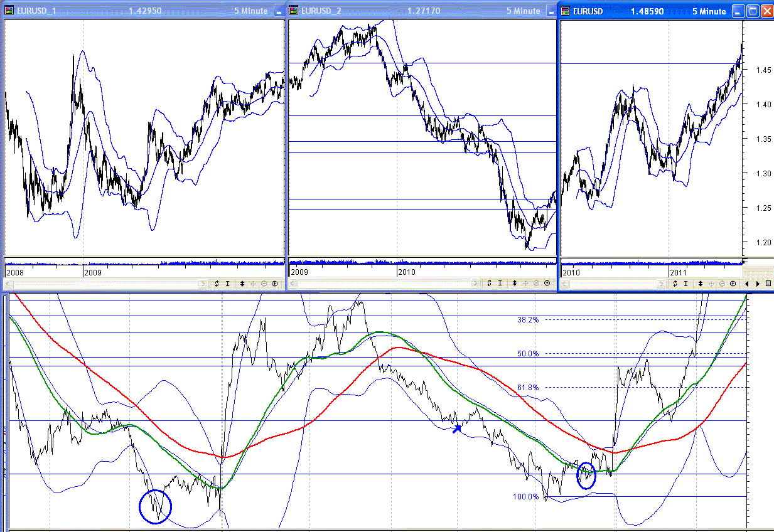Click the EURUSD_2 window title text
This screenshot has width=774, height=532.
[320, 11]
